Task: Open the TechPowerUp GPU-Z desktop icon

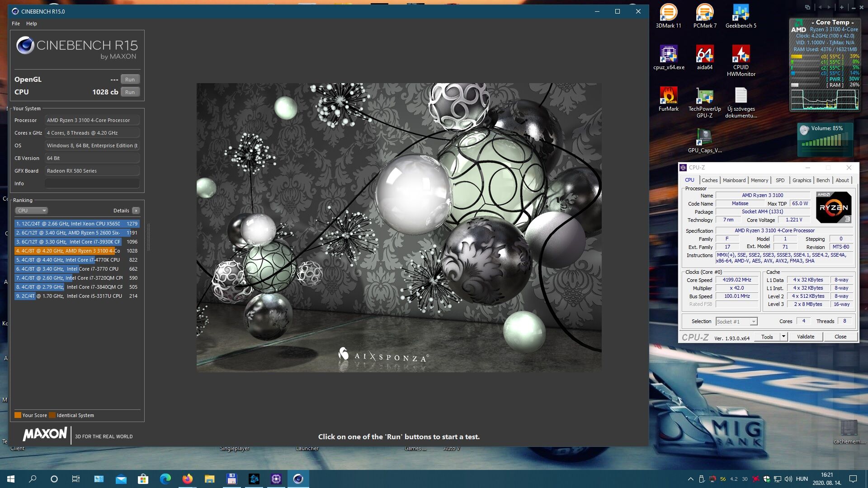Action: point(704,102)
